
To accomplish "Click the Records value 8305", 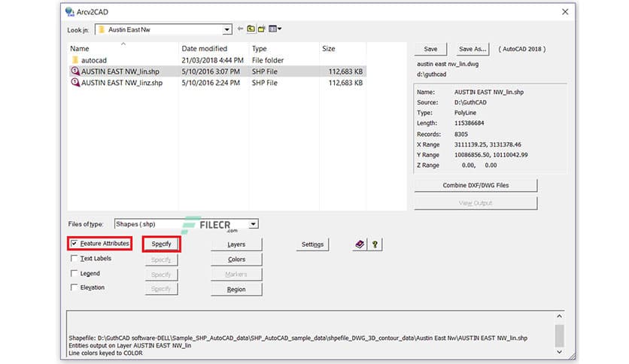I will [x=461, y=134].
